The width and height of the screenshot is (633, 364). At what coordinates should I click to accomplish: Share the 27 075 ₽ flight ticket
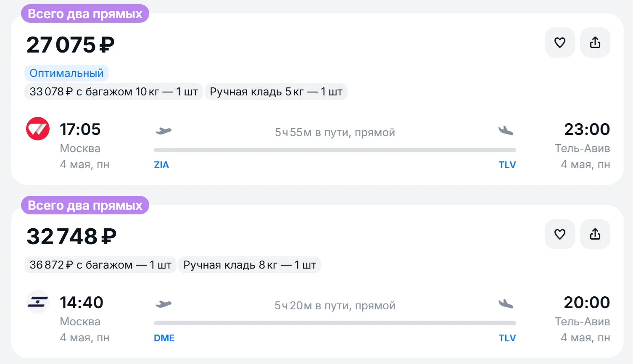595,42
